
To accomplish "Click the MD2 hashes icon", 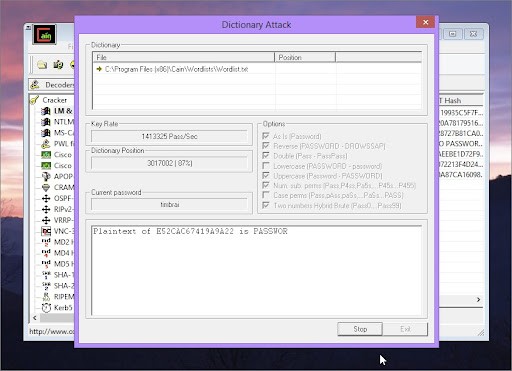I will click(x=46, y=242).
